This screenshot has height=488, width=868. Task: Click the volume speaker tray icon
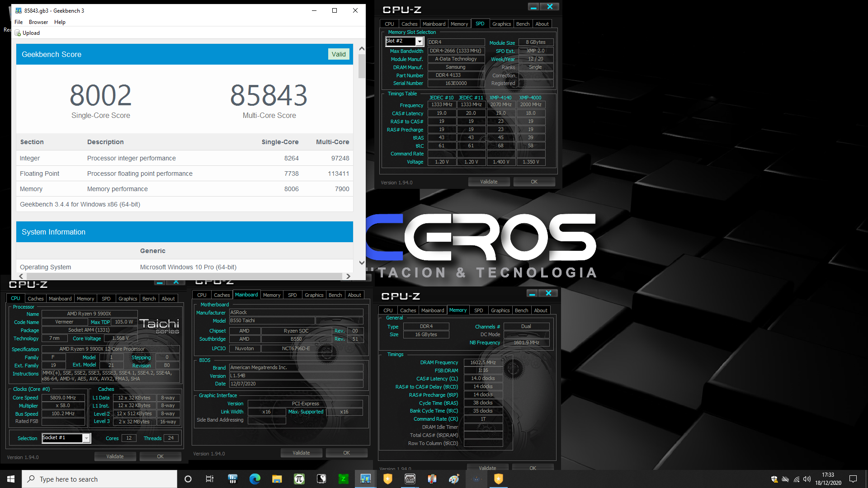(807, 479)
